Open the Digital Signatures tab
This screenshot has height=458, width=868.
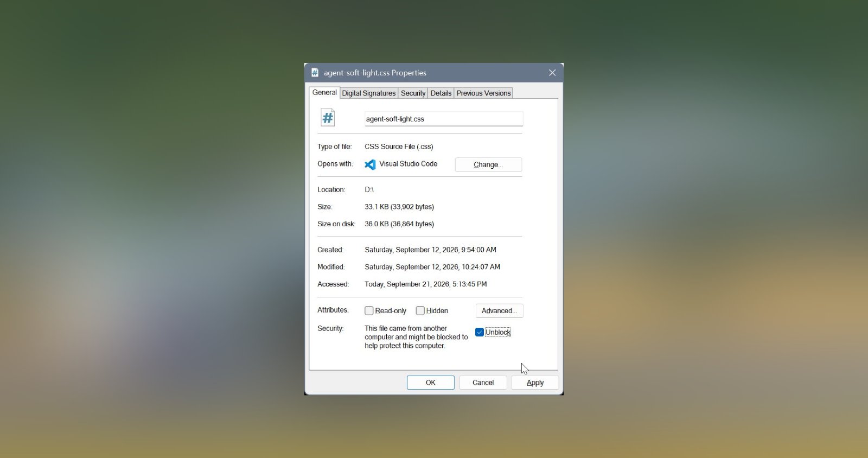[369, 93]
